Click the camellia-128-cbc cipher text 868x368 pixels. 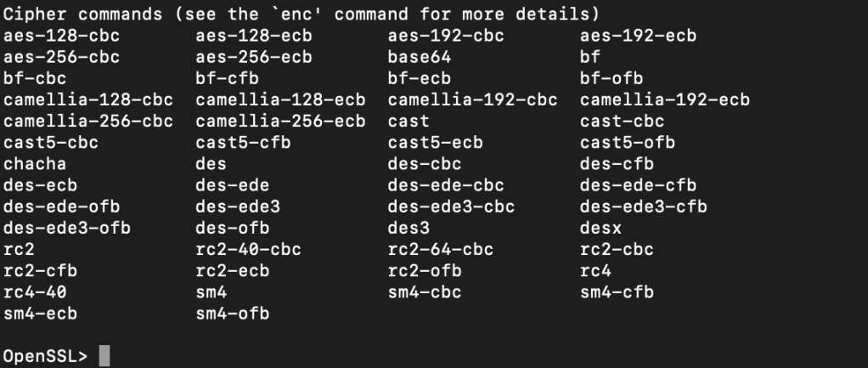pyautogui.click(x=88, y=100)
